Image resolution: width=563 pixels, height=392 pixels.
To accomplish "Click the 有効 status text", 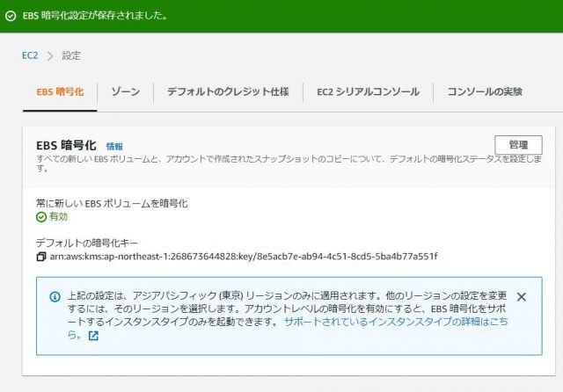I will (x=58, y=216).
